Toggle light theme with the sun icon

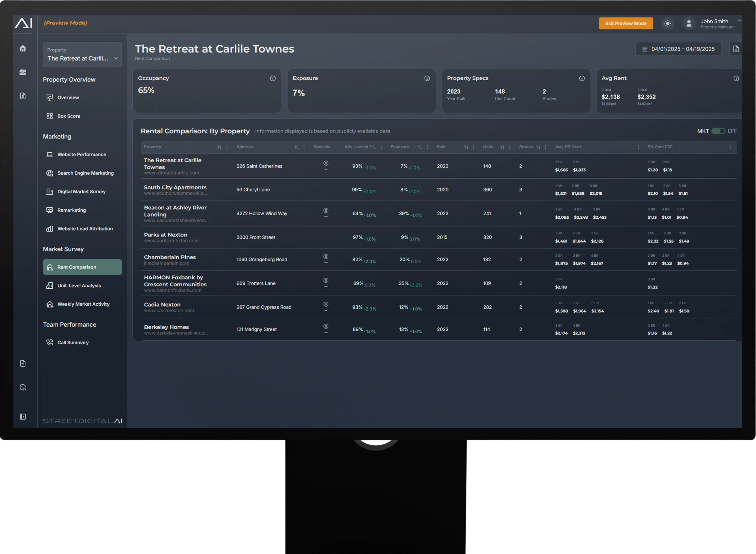pos(668,23)
